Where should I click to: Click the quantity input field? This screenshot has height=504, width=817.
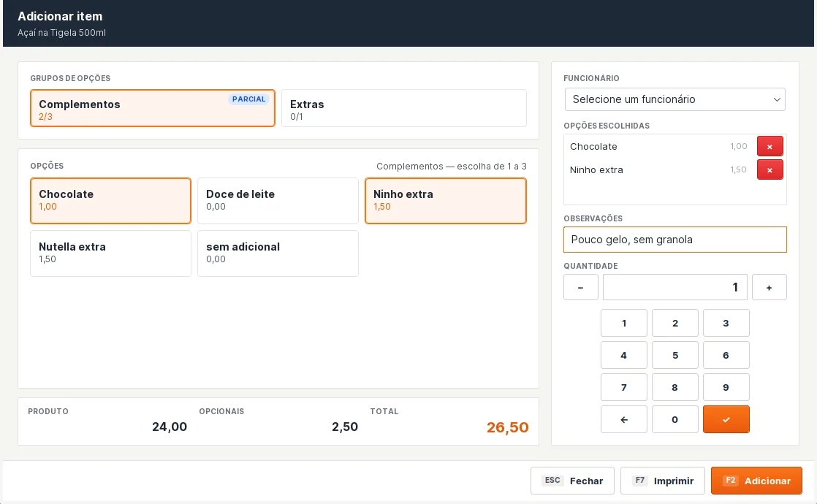674,287
